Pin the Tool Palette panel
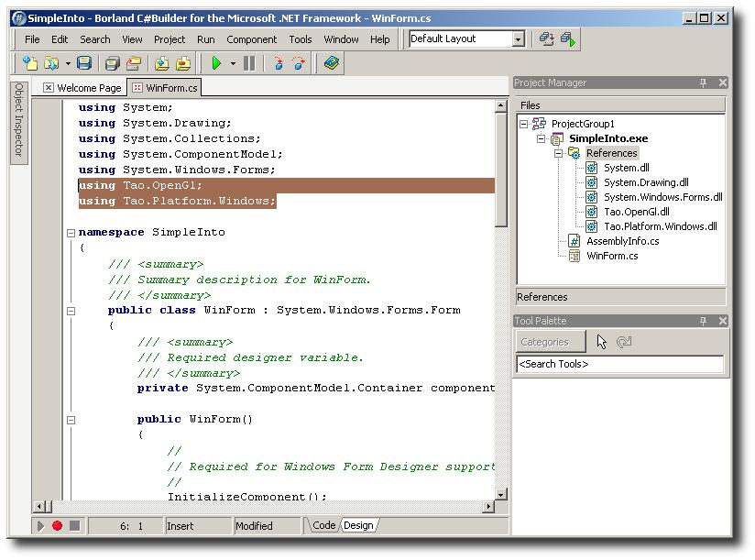This screenshot has height=560, width=755. tap(703, 321)
